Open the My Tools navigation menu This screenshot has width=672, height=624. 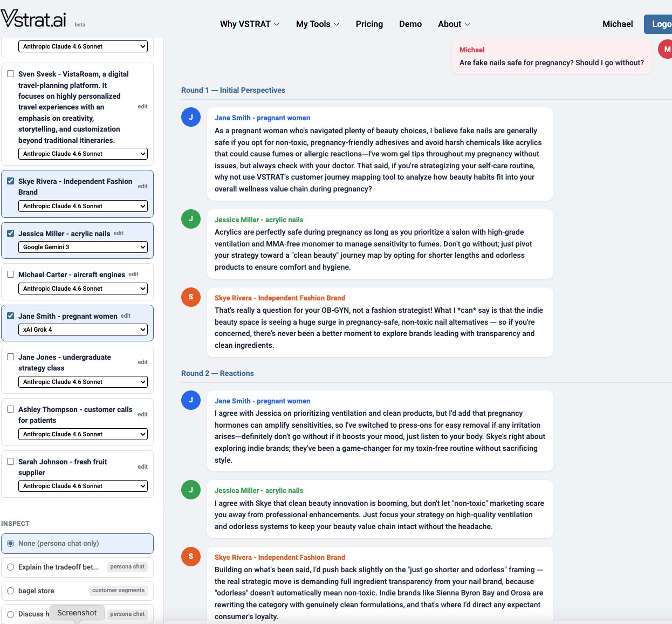(x=317, y=24)
